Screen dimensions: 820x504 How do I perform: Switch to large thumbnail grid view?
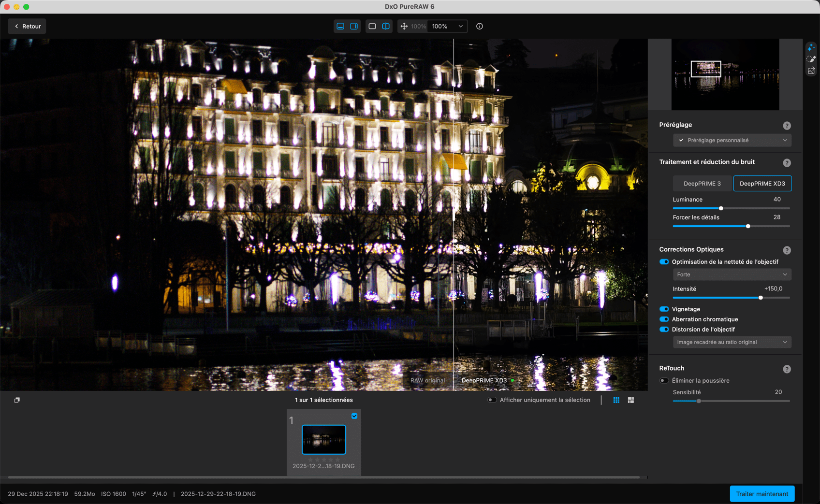coord(631,400)
